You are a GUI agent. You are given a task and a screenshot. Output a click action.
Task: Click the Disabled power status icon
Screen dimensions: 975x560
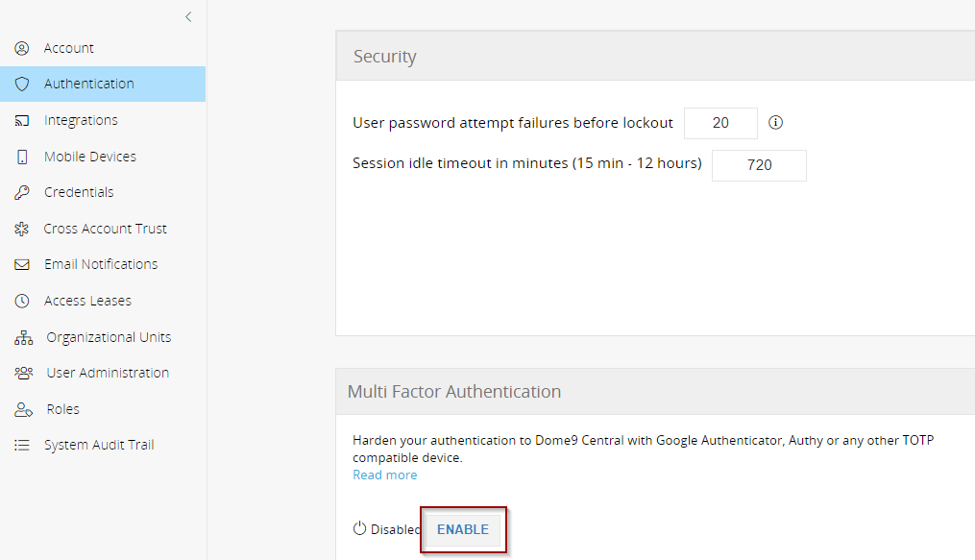coord(359,528)
